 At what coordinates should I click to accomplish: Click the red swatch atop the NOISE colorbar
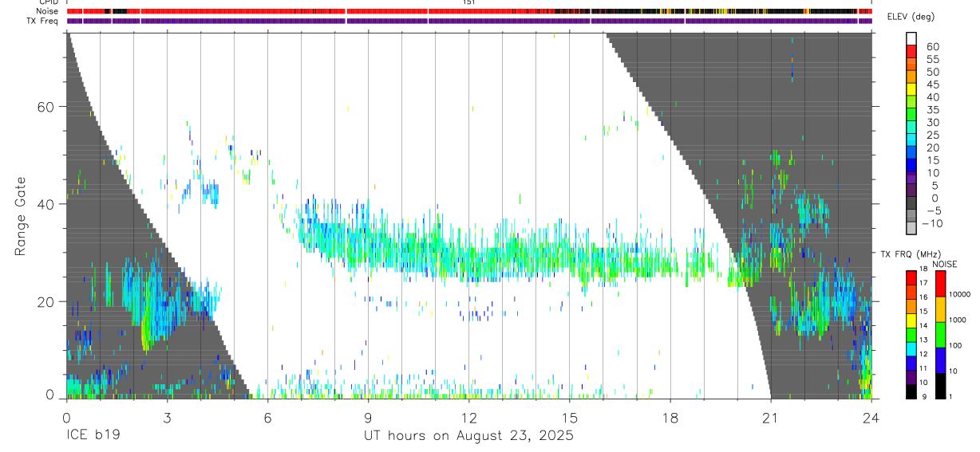pos(940,284)
